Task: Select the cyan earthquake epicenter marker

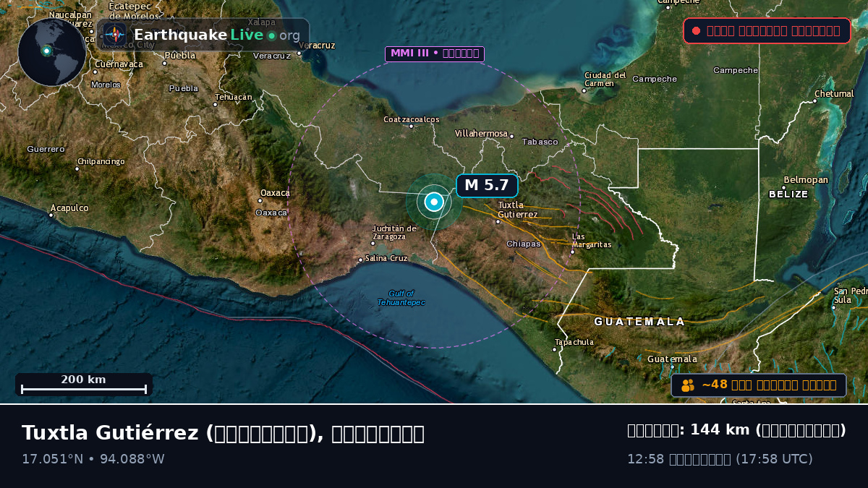Action: click(x=434, y=202)
